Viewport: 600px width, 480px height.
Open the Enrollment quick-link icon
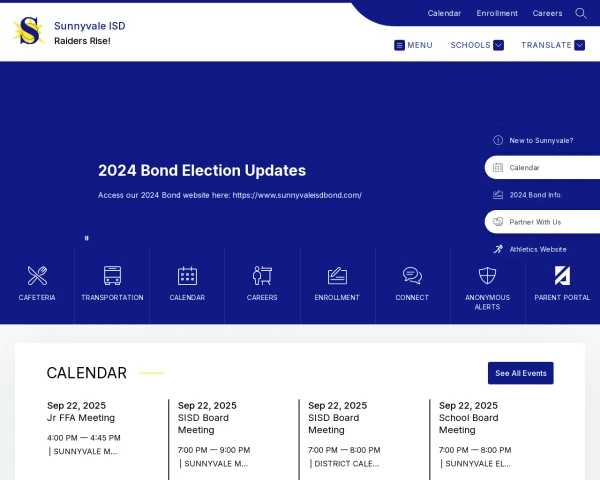(x=337, y=275)
